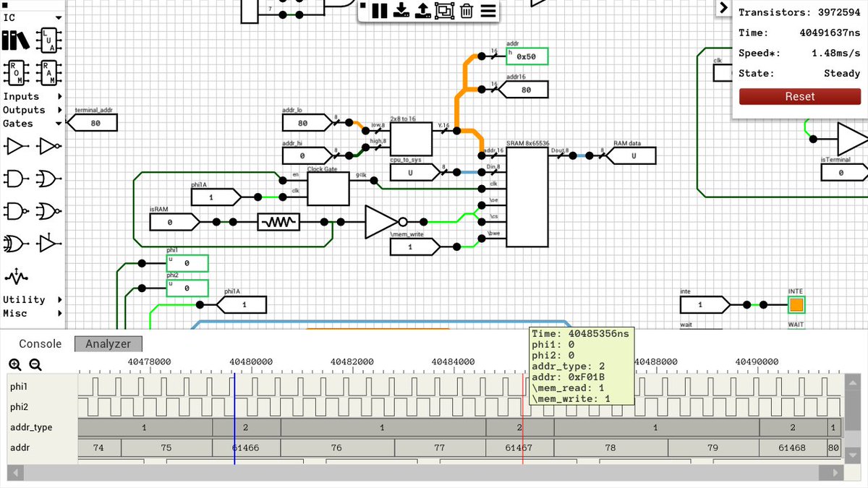Zoom out the analyzer waveform
The image size is (868, 488).
(x=35, y=365)
